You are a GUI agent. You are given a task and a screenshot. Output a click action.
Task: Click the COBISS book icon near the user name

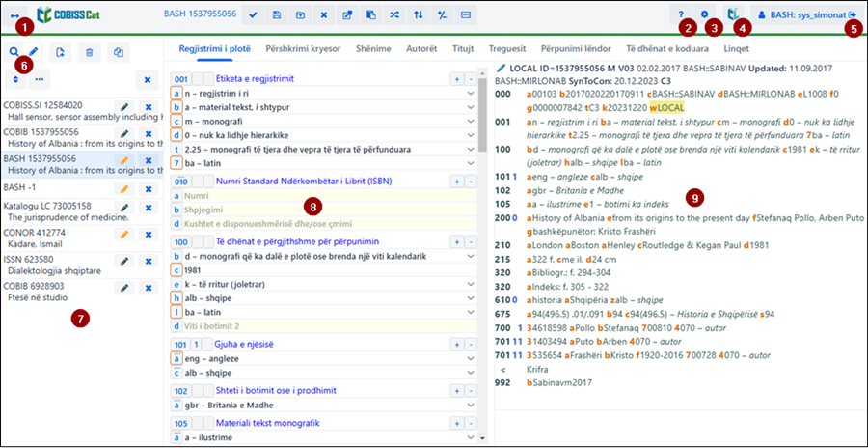tap(734, 15)
